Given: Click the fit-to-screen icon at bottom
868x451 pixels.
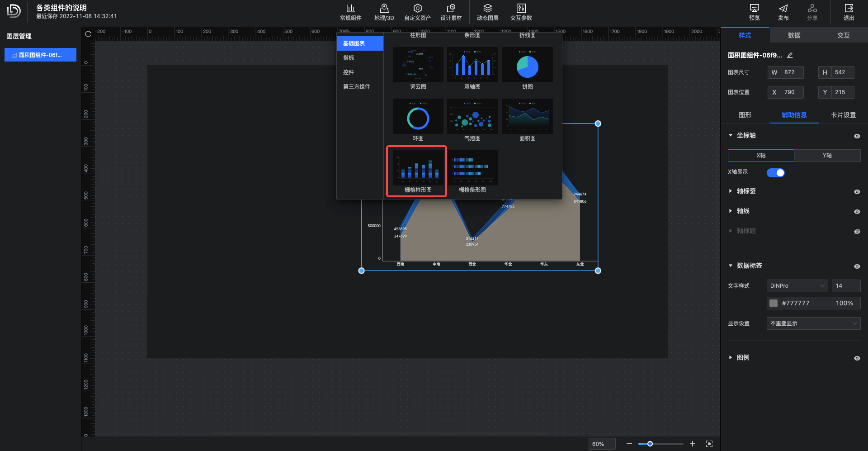Looking at the screenshot, I should [709, 444].
